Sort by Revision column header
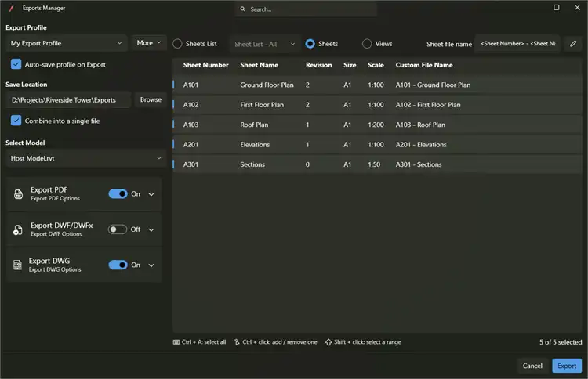The image size is (588, 379). point(319,65)
